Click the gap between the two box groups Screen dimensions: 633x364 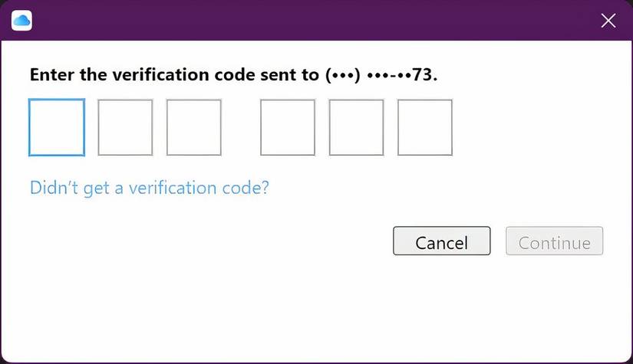[x=241, y=127]
